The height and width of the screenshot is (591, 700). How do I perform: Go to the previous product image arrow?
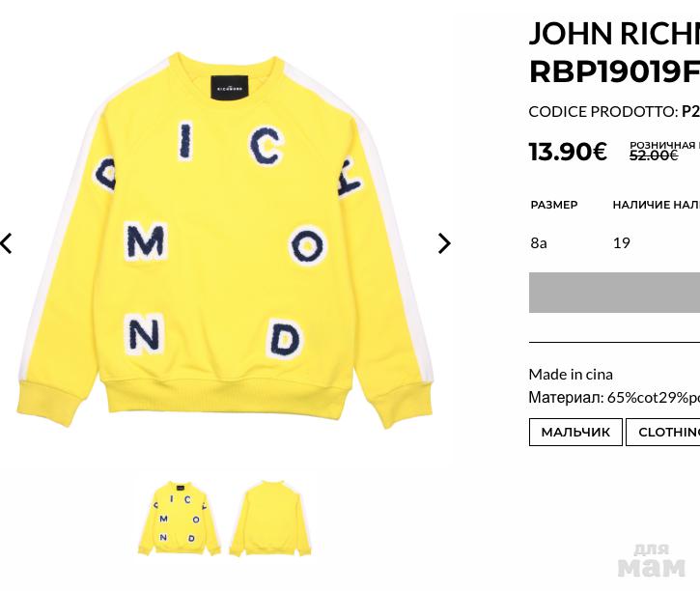tap(6, 243)
